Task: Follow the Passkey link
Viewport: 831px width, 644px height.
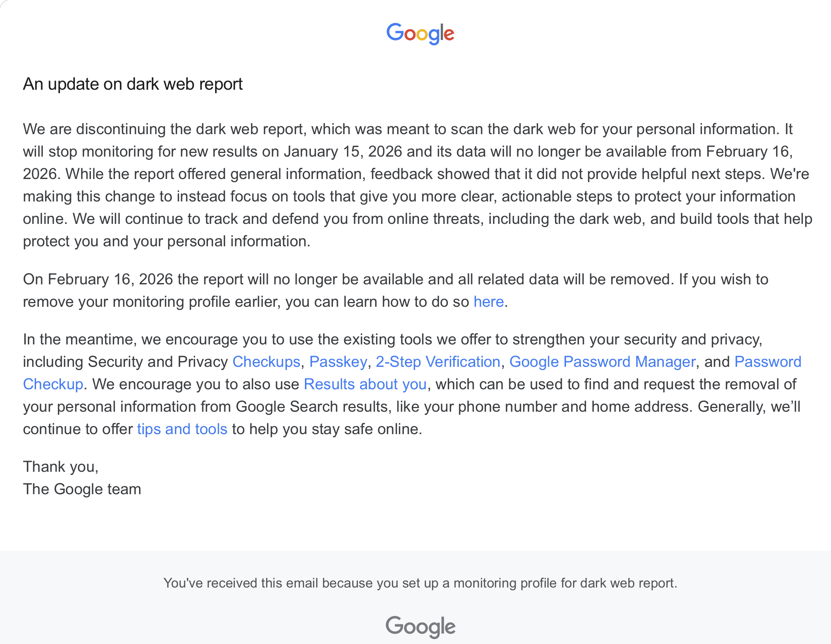Action: [x=338, y=362]
